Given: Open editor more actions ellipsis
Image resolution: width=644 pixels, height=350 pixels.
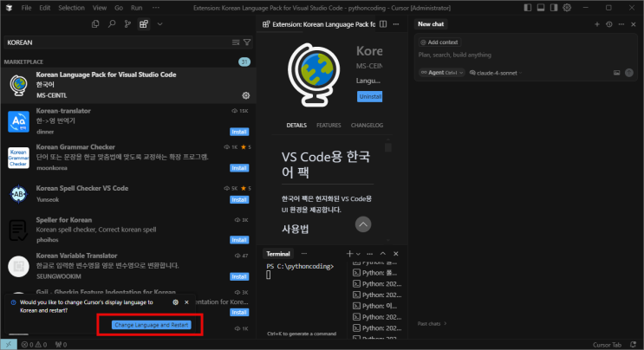Looking at the screenshot, I should pos(396,24).
